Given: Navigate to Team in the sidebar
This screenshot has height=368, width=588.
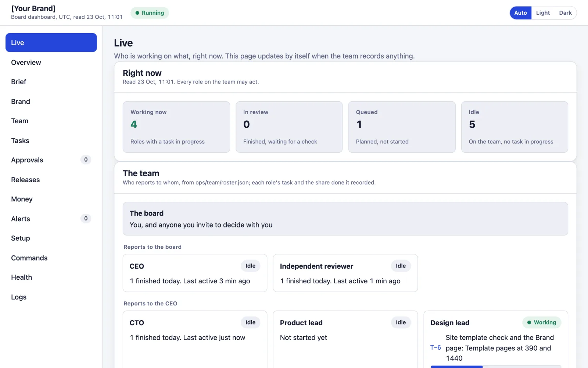Looking at the screenshot, I should tap(51, 121).
